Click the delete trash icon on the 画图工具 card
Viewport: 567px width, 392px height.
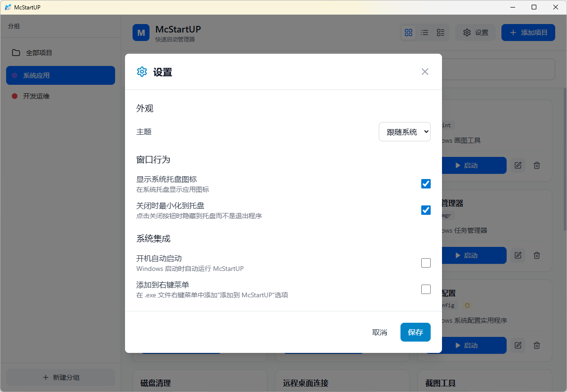coord(536,165)
